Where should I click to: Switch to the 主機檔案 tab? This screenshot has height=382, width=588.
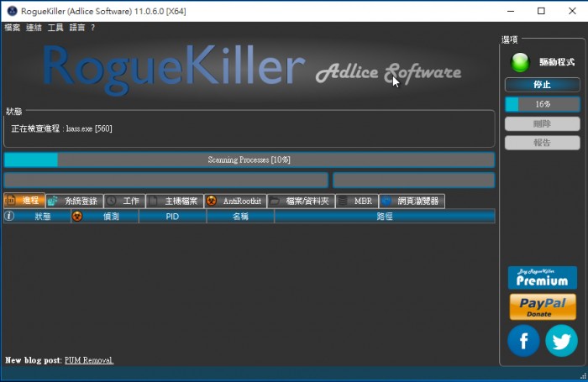coord(175,201)
